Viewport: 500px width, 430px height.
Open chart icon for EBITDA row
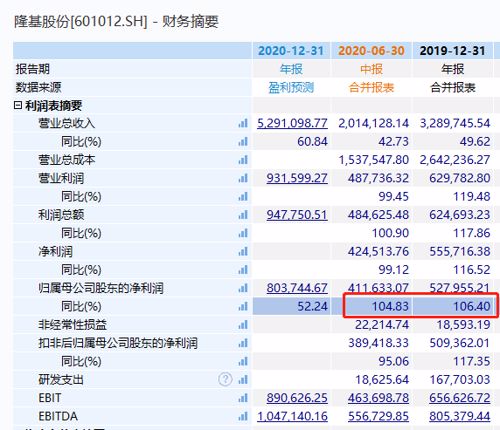click(x=243, y=416)
